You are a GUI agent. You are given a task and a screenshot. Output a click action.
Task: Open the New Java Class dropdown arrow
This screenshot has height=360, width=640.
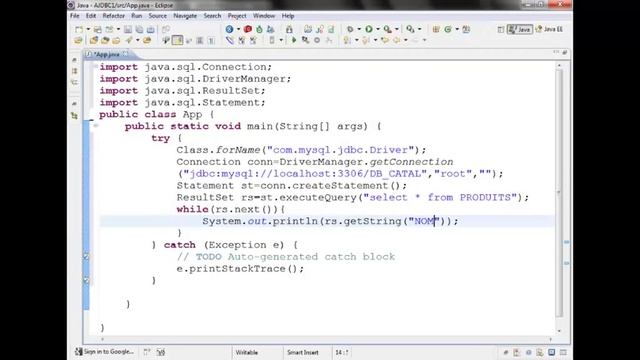pos(457,29)
